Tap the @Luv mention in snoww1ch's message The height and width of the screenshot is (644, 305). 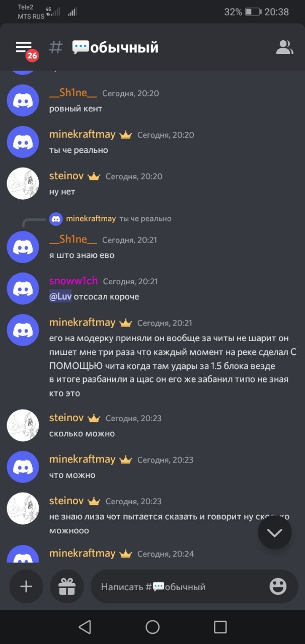60,296
